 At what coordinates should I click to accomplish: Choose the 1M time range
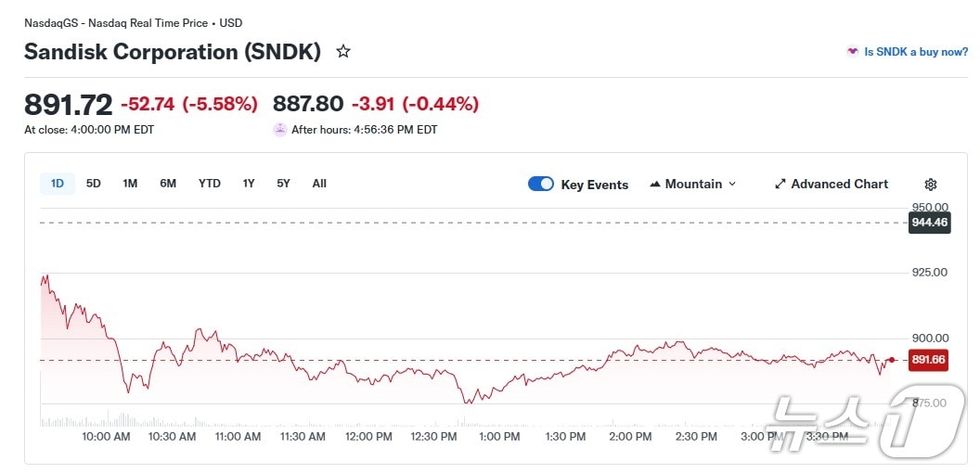(x=130, y=184)
